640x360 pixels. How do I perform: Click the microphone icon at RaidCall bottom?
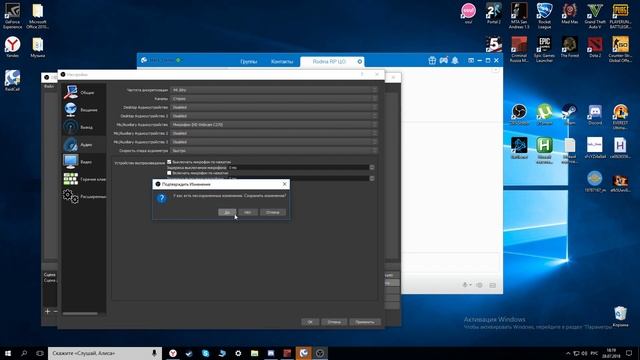click(465, 284)
